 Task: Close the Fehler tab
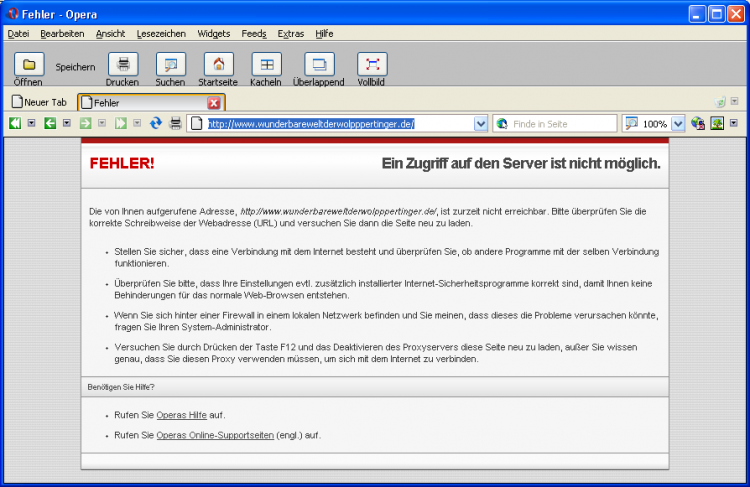pos(214,102)
